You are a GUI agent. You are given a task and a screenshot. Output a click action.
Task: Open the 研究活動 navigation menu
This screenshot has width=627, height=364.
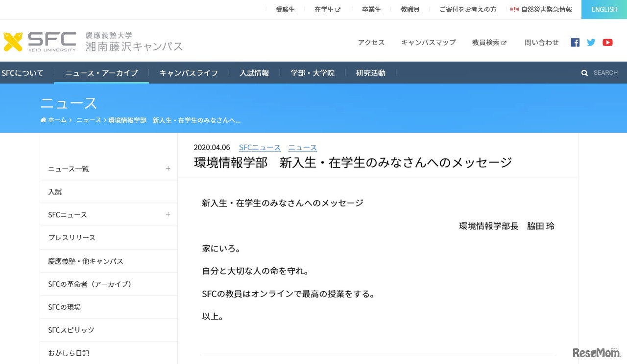[371, 72]
